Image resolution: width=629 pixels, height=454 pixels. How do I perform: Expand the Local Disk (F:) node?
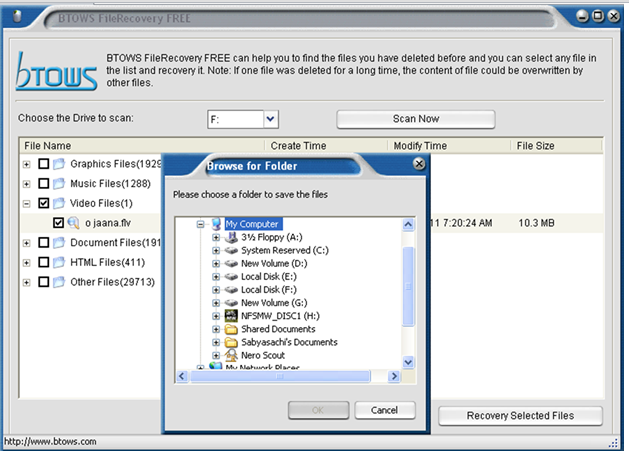[x=216, y=290]
